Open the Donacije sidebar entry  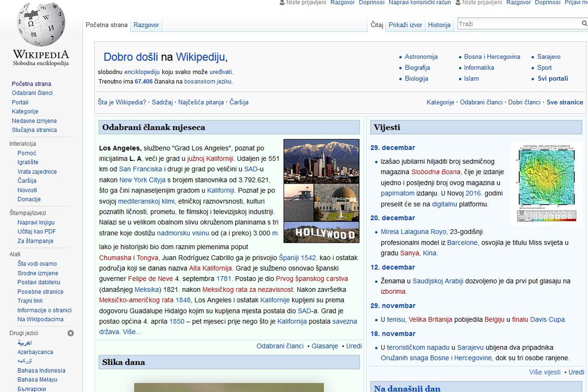pyautogui.click(x=28, y=199)
